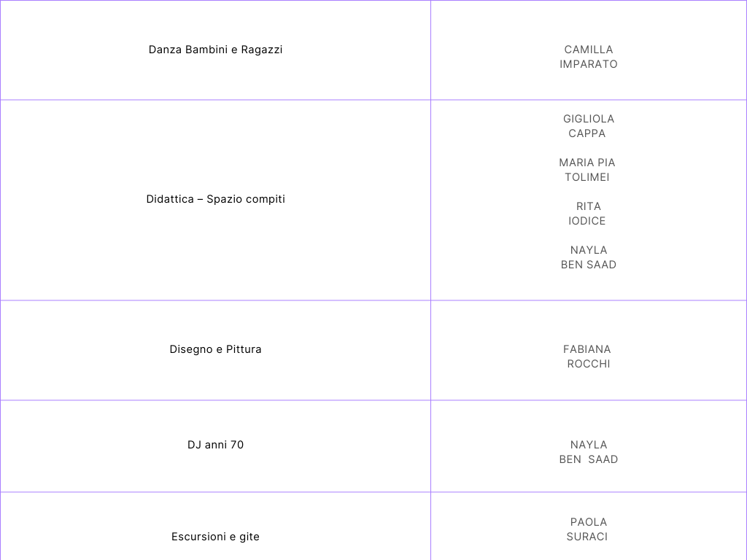The width and height of the screenshot is (747, 560).
Task: Click the Disegno e Pittura activity
Action: tap(215, 349)
